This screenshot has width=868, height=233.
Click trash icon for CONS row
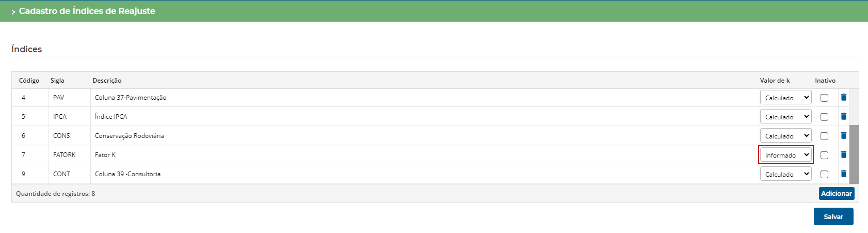844,135
